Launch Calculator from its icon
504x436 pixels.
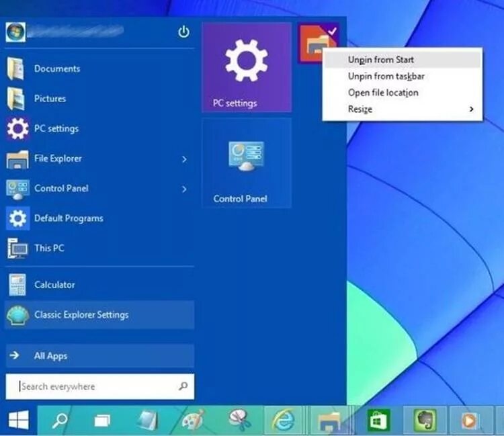tap(17, 284)
